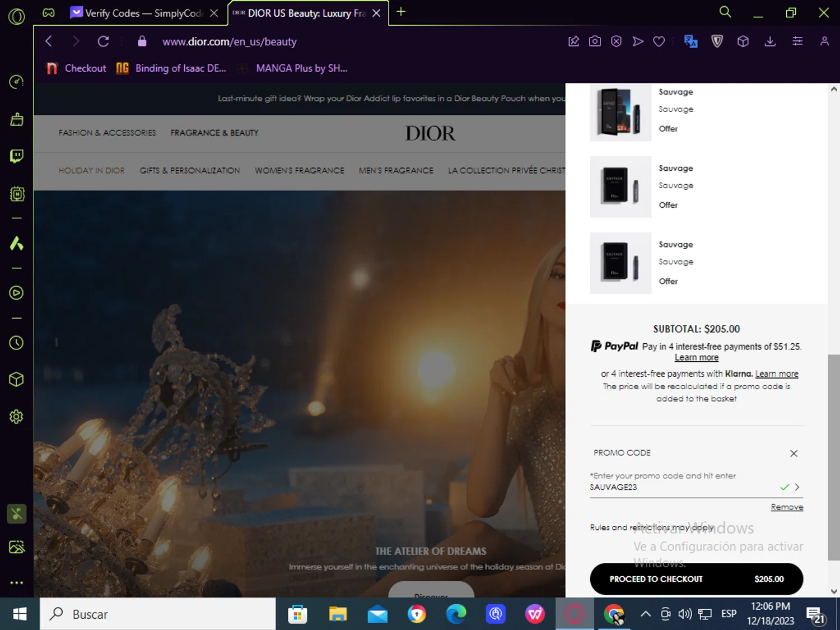840x630 pixels.
Task: Open Settings gear in the sidebar
Action: 17,417
